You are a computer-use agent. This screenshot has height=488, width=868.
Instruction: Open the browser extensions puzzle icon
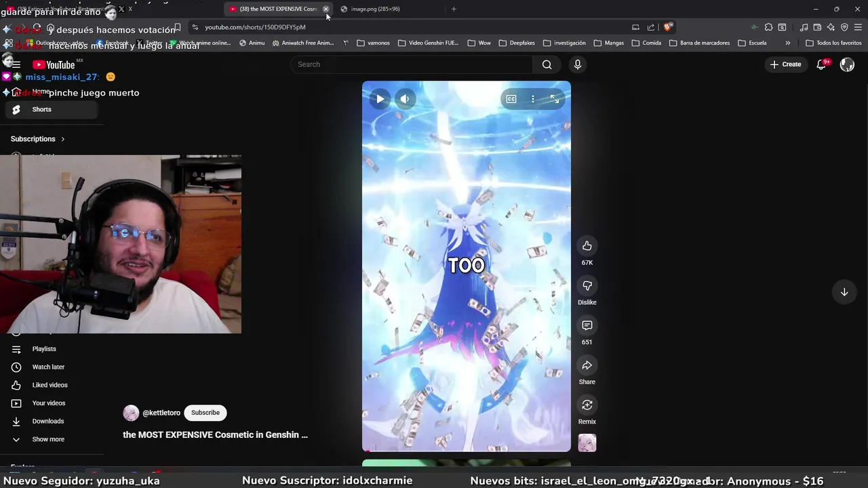point(768,27)
